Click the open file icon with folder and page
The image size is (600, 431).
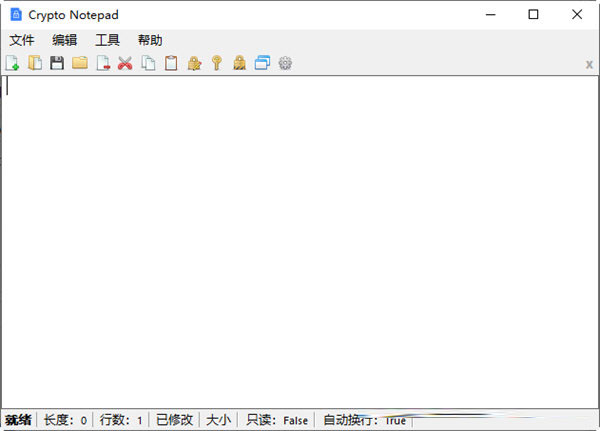tap(35, 63)
